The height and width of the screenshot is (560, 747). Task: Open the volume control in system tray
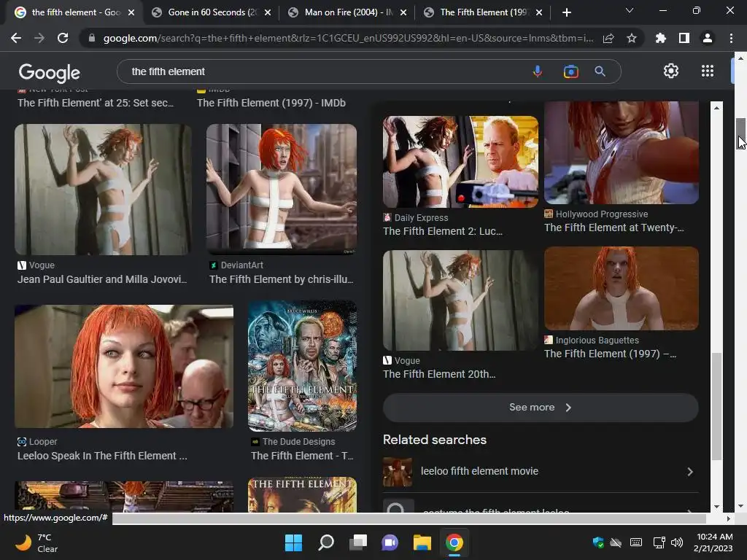(x=676, y=542)
